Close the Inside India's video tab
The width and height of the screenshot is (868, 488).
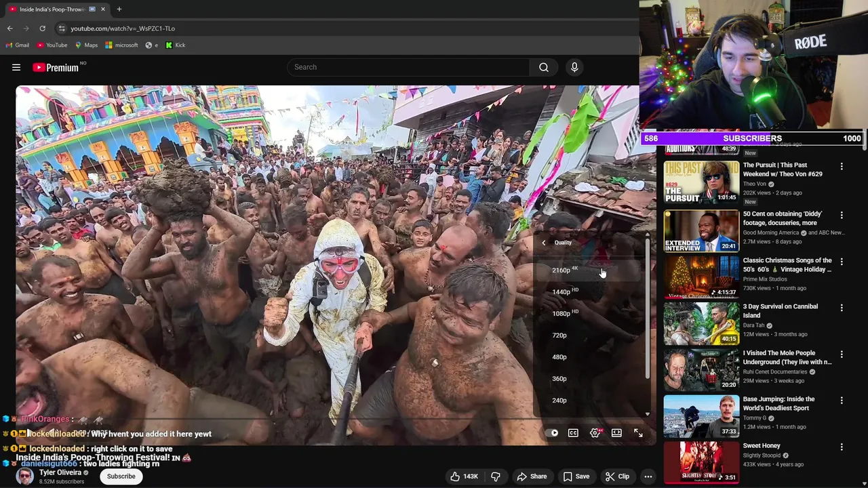(103, 9)
